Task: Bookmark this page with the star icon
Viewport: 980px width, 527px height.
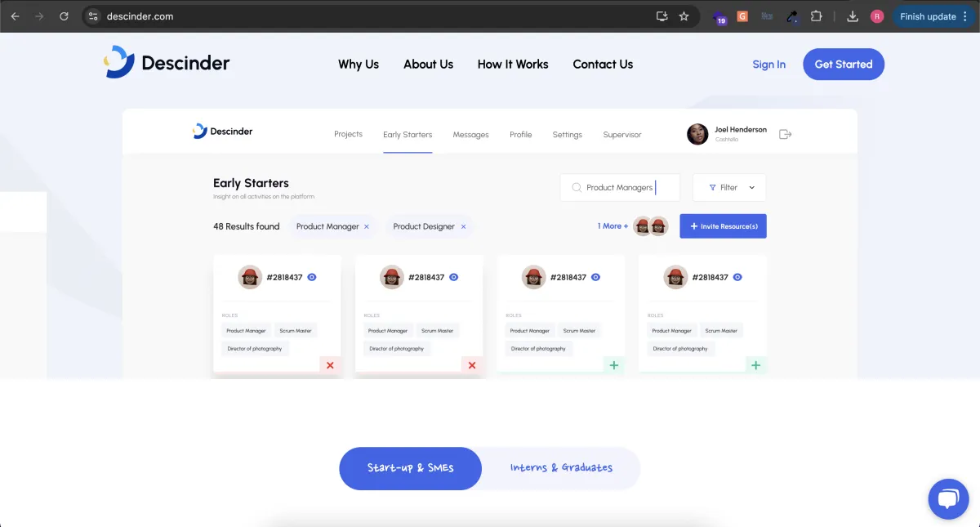Action: tap(684, 16)
